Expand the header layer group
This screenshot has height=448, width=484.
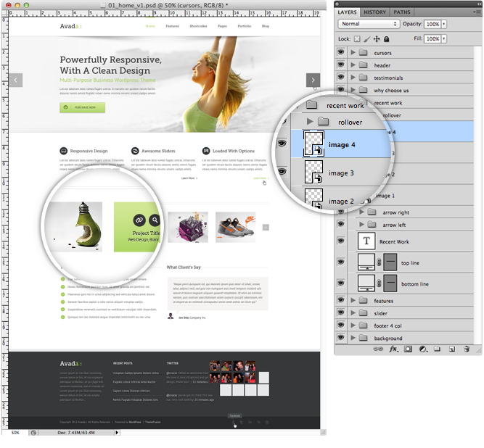pos(354,65)
